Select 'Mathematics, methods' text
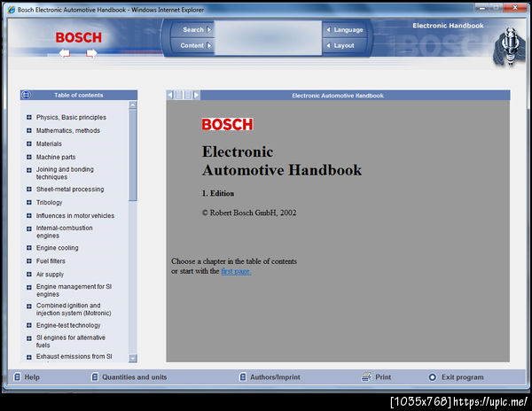This screenshot has width=532, height=411. (68, 130)
